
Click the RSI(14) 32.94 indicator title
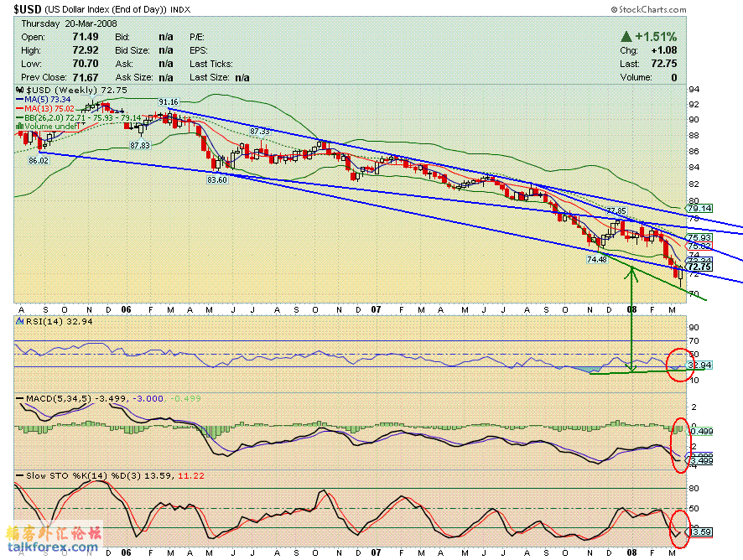point(60,321)
